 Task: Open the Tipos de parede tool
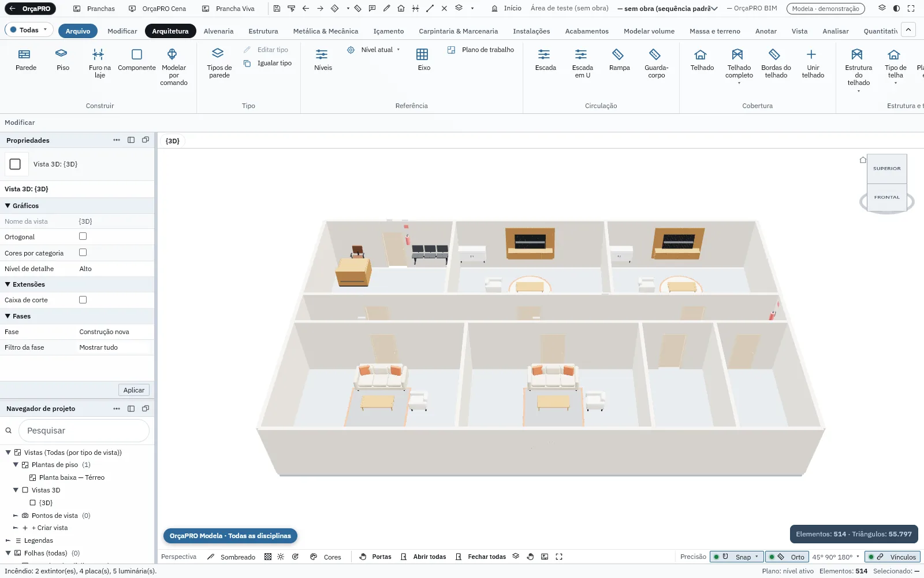tap(219, 63)
